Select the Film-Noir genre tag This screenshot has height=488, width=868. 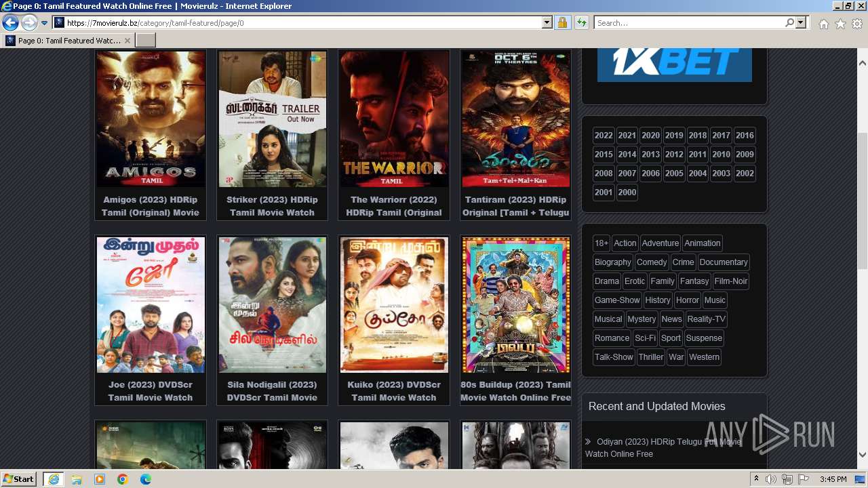click(x=731, y=281)
